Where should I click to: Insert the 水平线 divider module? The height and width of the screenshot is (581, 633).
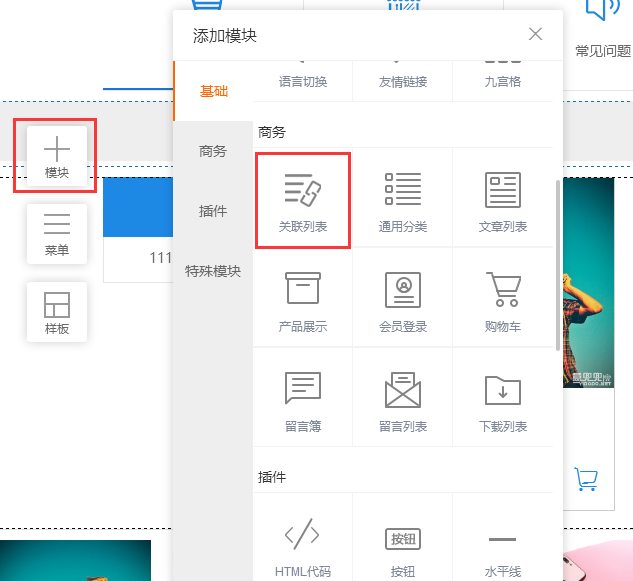503,545
